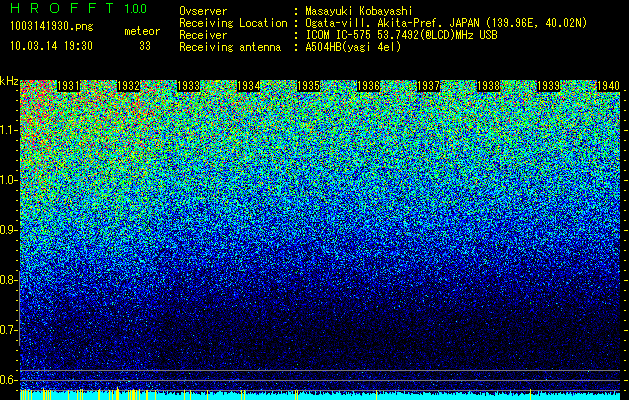Click the Ovserver label
629x400 pixels.
coord(203,11)
